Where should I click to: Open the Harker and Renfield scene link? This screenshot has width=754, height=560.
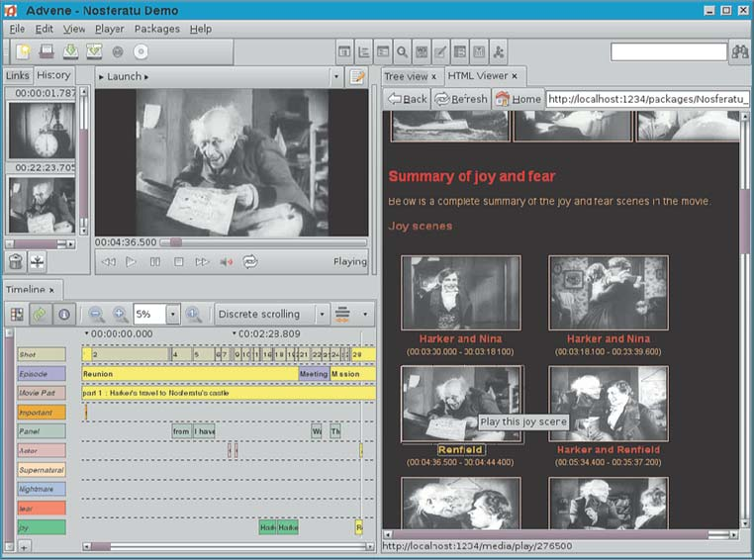609,450
